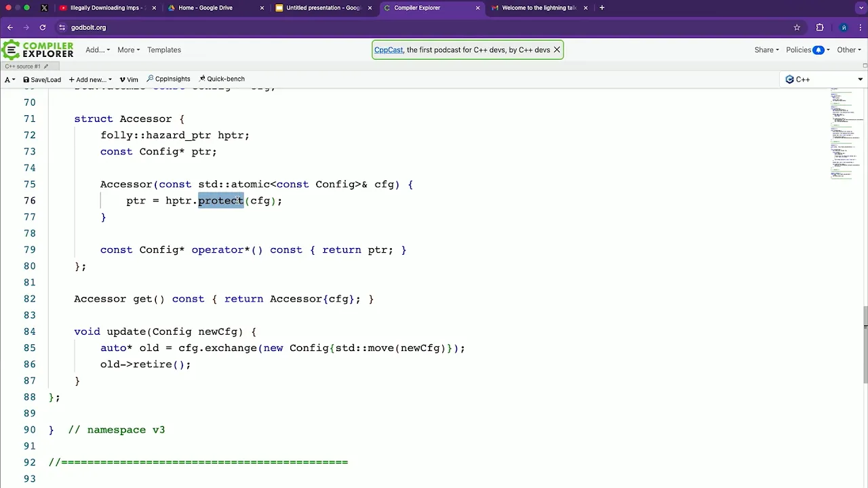This screenshot has height=488, width=868.
Task: View site information icon in address bar
Action: click(x=62, y=28)
